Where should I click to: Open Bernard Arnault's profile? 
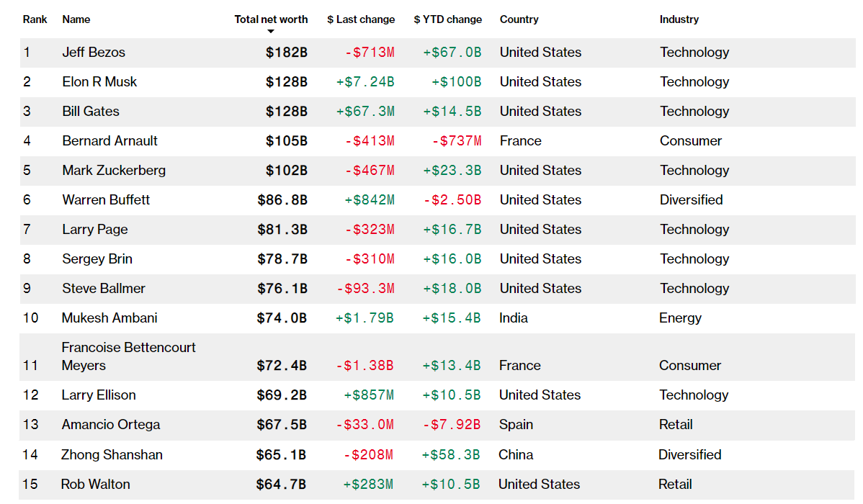click(109, 141)
